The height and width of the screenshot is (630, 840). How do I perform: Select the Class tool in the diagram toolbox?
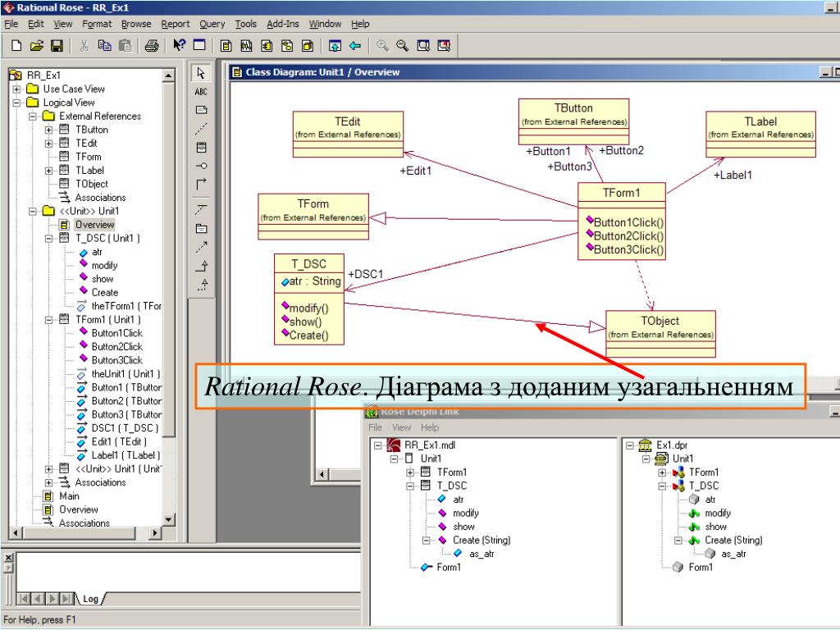[201, 148]
